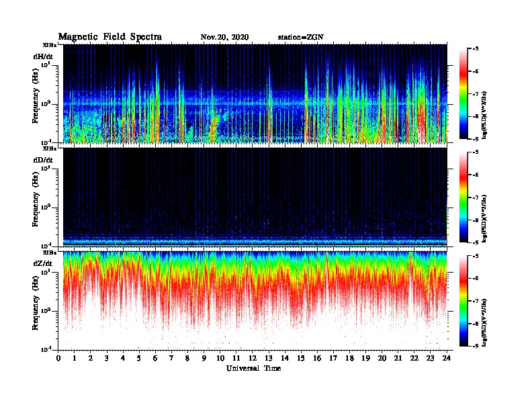532x411 pixels.
Task: Click the log(PSD) unit label beside dZ/dt colorbar
Action: click(484, 322)
